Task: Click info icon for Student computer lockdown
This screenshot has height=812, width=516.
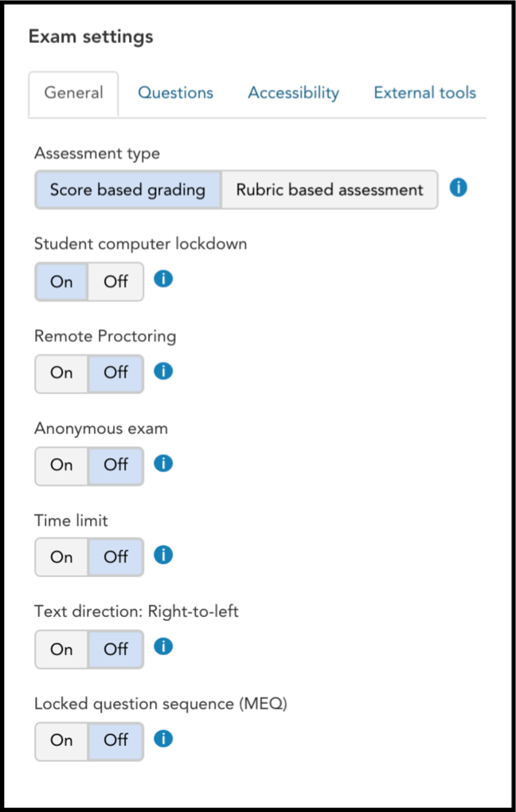Action: (163, 279)
